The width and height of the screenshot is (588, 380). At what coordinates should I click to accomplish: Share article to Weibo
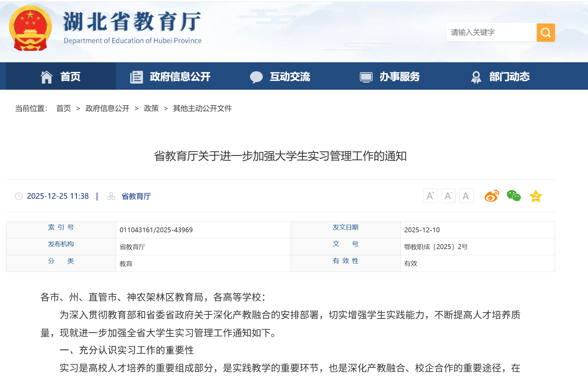492,196
